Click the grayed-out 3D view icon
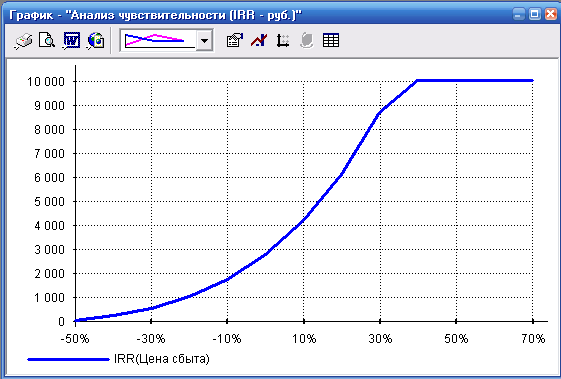Image resolution: width=561 pixels, height=379 pixels. click(x=307, y=40)
